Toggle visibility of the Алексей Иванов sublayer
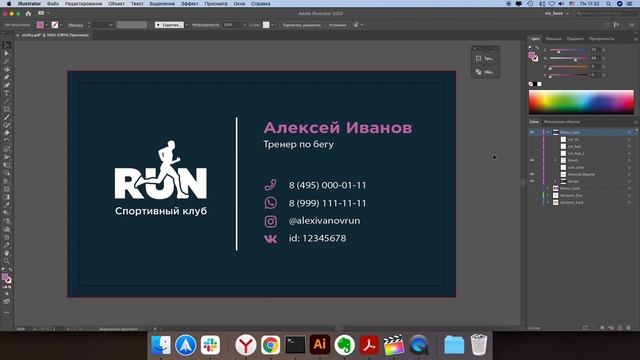 [x=532, y=174]
